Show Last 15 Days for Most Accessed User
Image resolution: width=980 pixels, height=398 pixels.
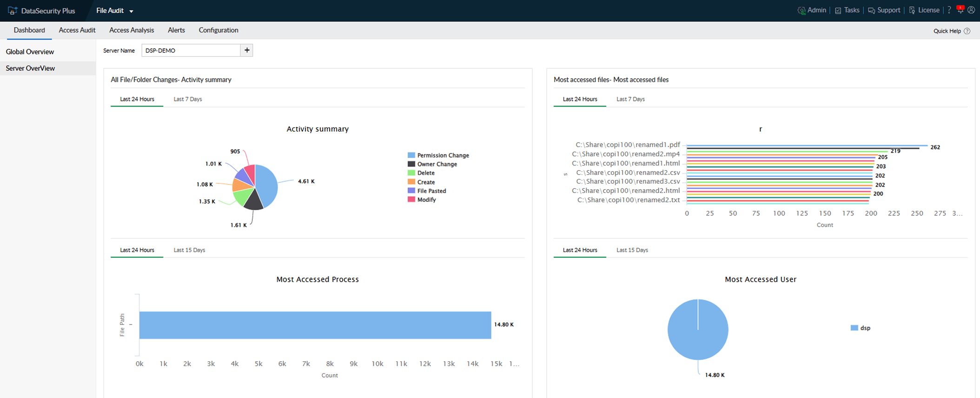(632, 250)
